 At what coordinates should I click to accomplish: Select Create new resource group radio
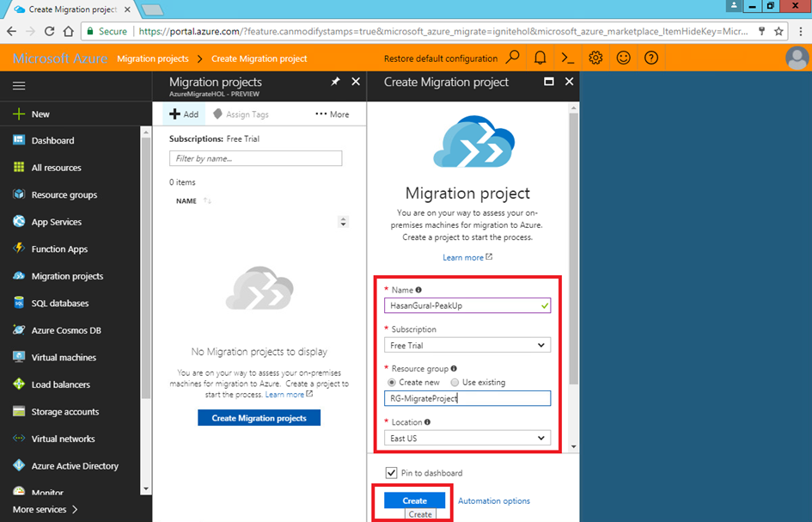tap(392, 383)
